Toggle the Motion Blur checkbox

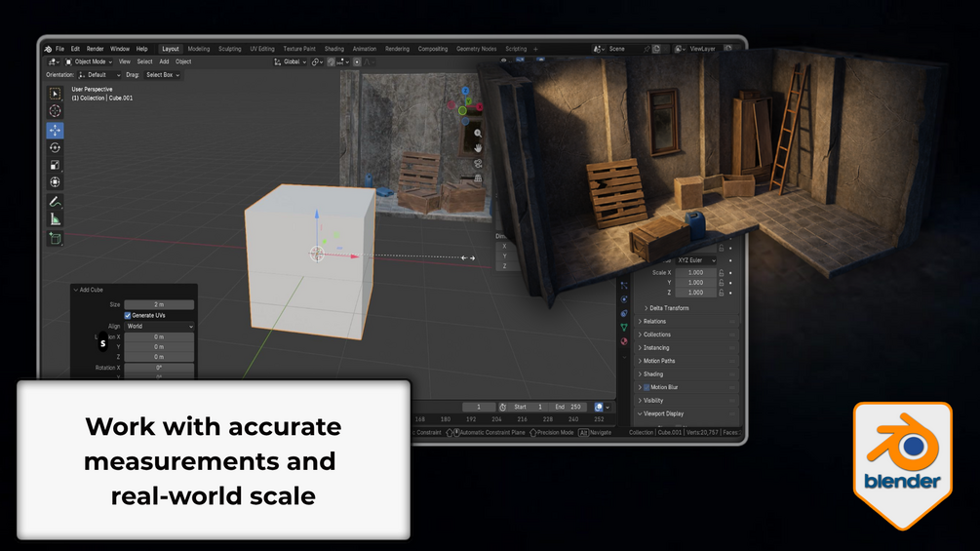click(x=647, y=387)
